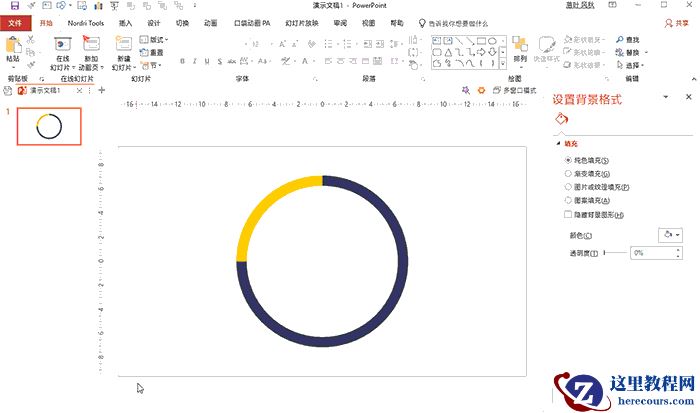Collapse the ribbon with the chevron arrow
Screen dimensions: 700x413
[x=694, y=79]
